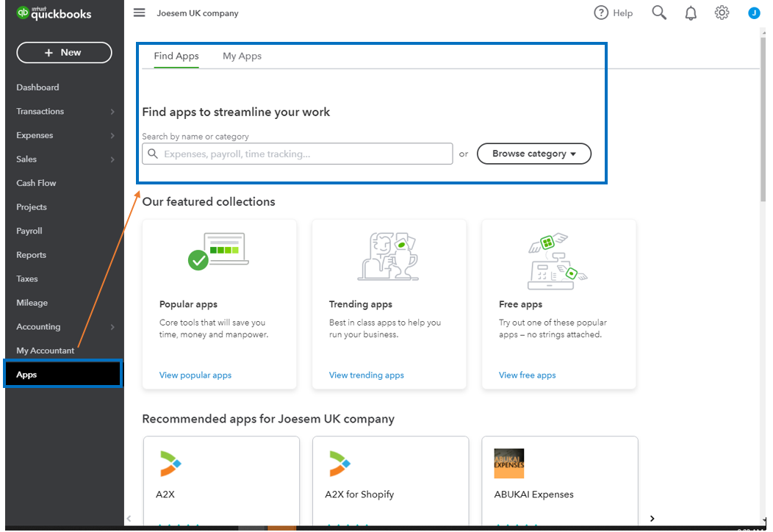Expand the Transactions submenu chevron

[112, 112]
